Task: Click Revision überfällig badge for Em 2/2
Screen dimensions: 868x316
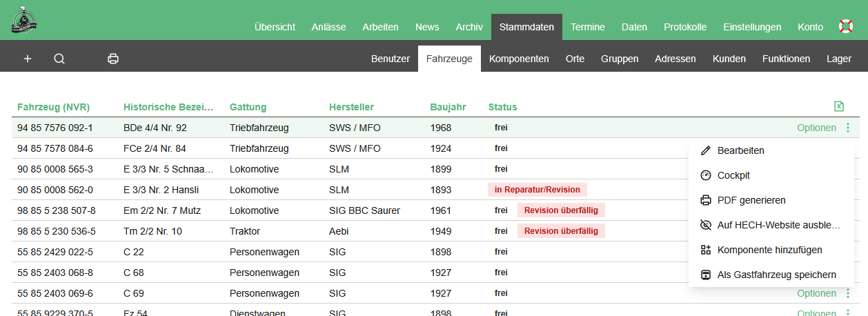Action: [561, 210]
